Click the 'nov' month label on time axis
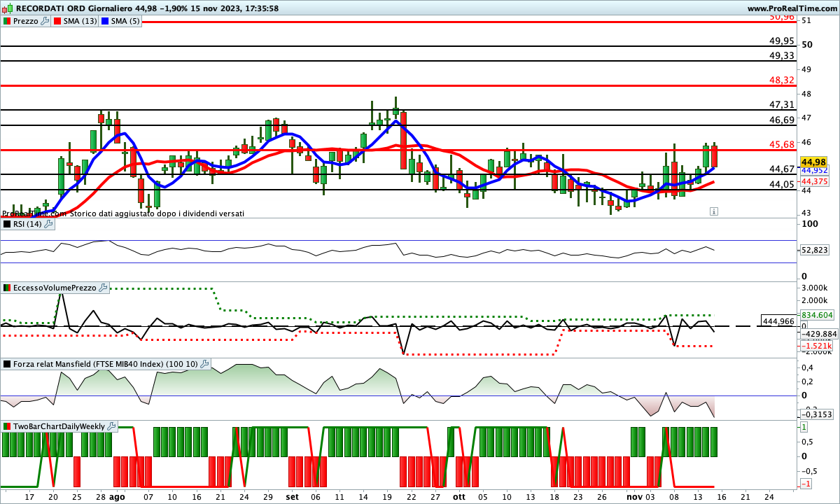Image resolution: width=840 pixels, height=504 pixels. pos(634,496)
